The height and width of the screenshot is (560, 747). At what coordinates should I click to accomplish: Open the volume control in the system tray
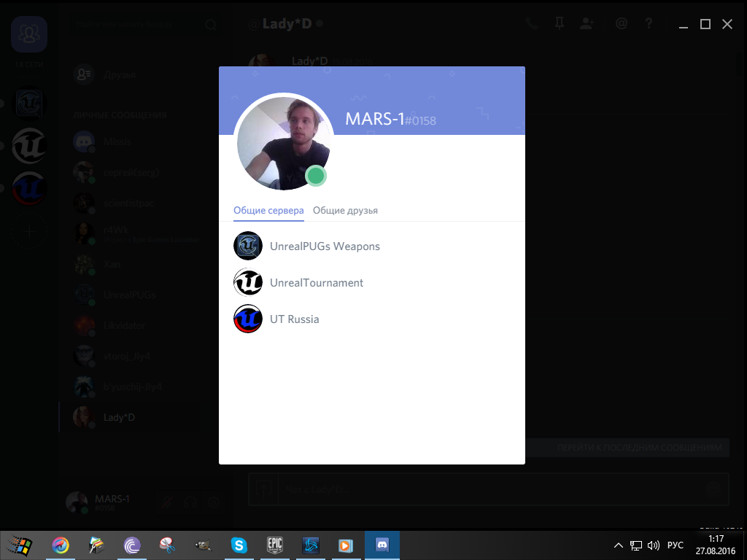[654, 545]
